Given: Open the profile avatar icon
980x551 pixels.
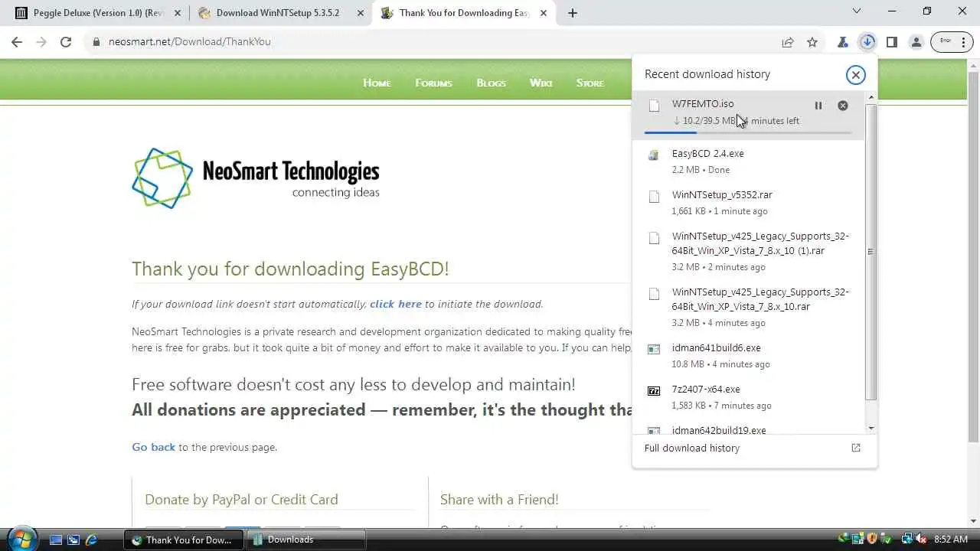Looking at the screenshot, I should [916, 42].
